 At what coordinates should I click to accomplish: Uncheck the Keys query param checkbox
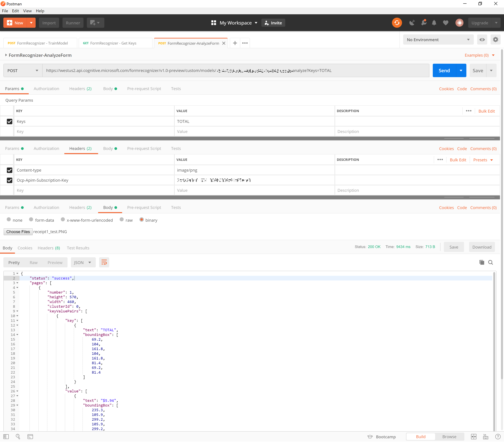(x=9, y=121)
